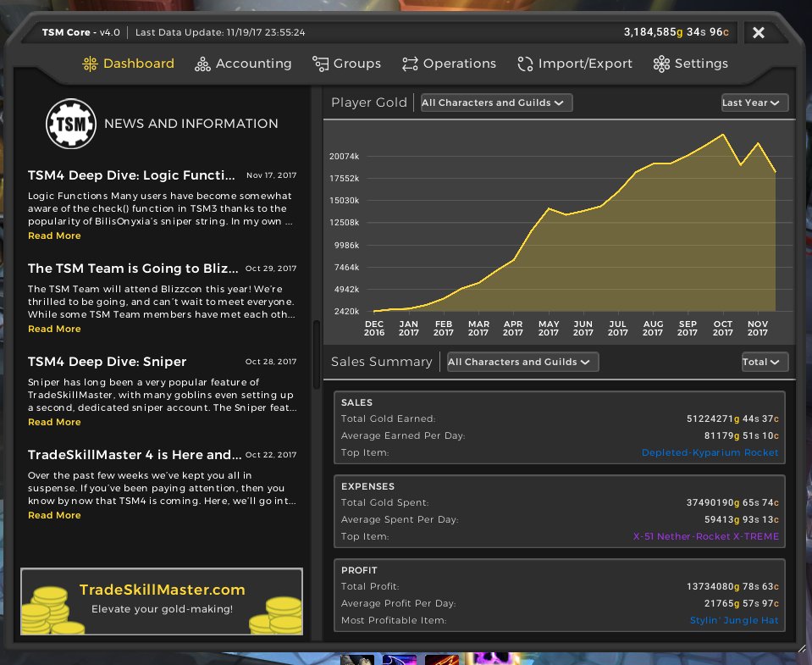Read More on Logic Functions article

pos(54,236)
